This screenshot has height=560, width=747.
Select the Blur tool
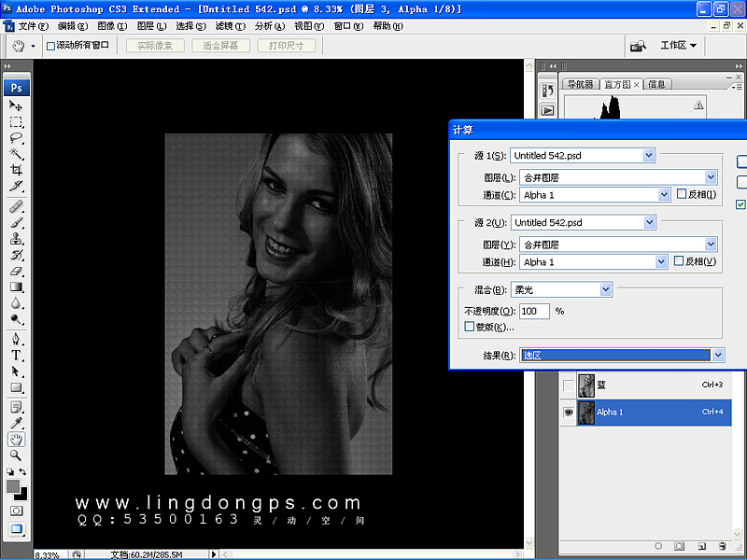tap(16, 303)
